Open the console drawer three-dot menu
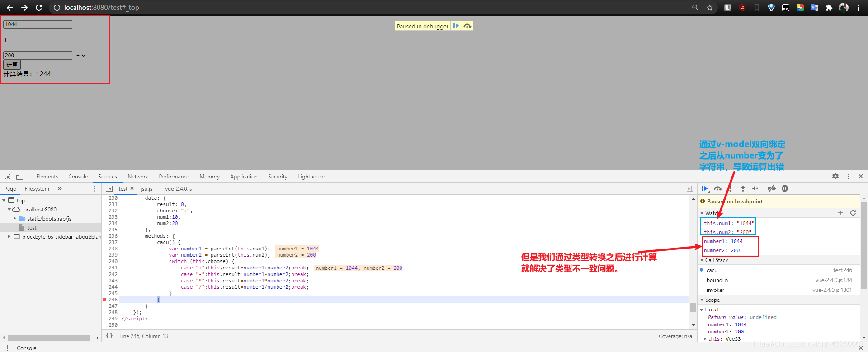 point(7,348)
